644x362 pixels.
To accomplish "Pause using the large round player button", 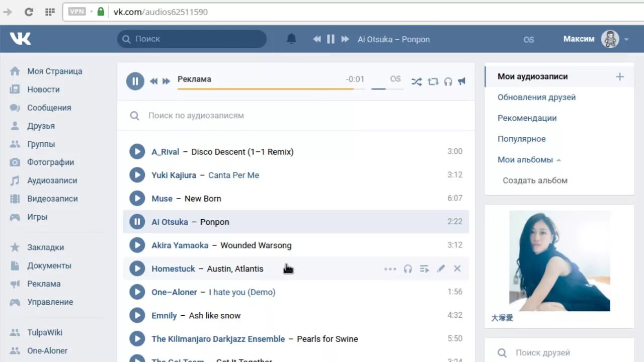I will pos(135,81).
